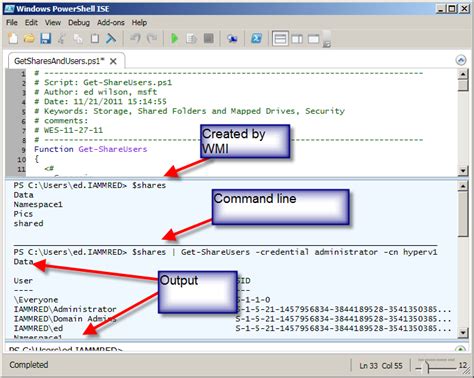This screenshot has width=474, height=378.
Task: Close the GetSharesAndUsers.ps1 tab
Action: tap(113, 61)
